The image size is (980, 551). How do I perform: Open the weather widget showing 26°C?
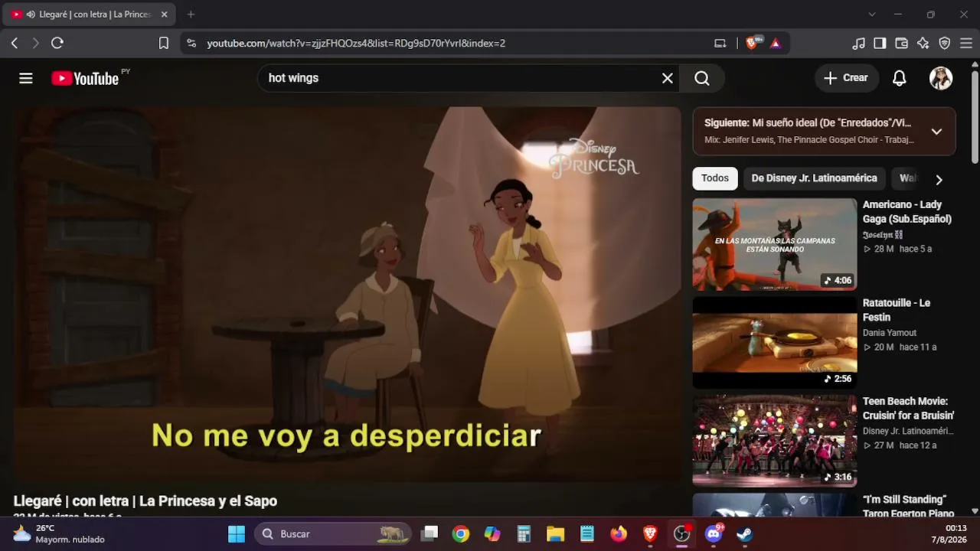[59, 534]
